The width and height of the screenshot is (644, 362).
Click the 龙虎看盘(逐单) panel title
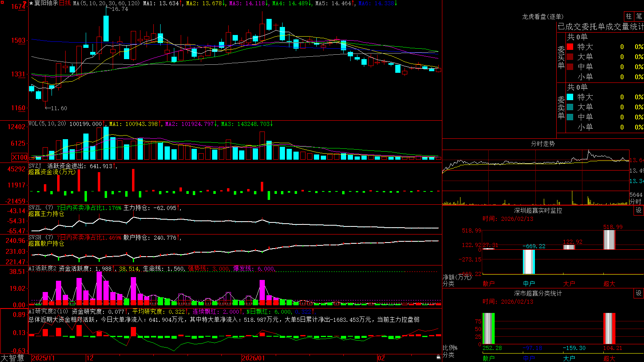point(543,16)
